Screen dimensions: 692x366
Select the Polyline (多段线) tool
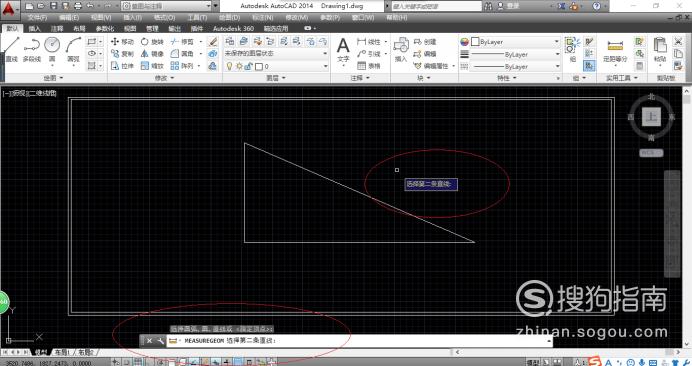pyautogui.click(x=31, y=50)
